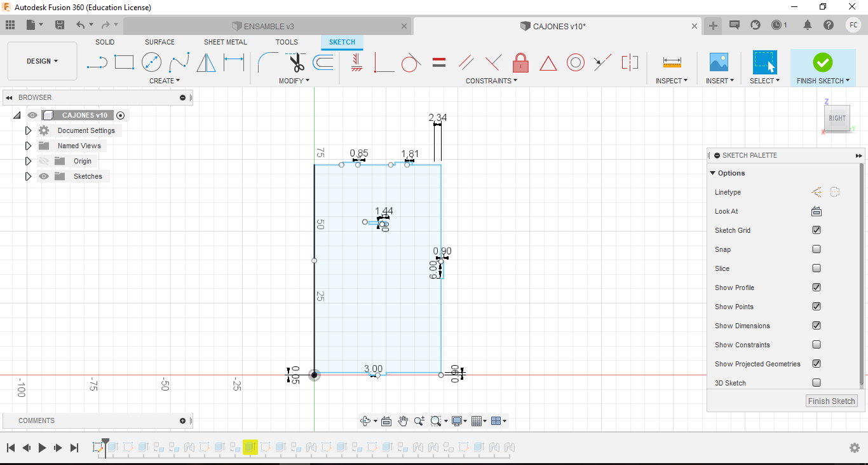Open the CONSTRAINTS dropdown menu
Image resolution: width=868 pixels, height=465 pixels.
(492, 81)
